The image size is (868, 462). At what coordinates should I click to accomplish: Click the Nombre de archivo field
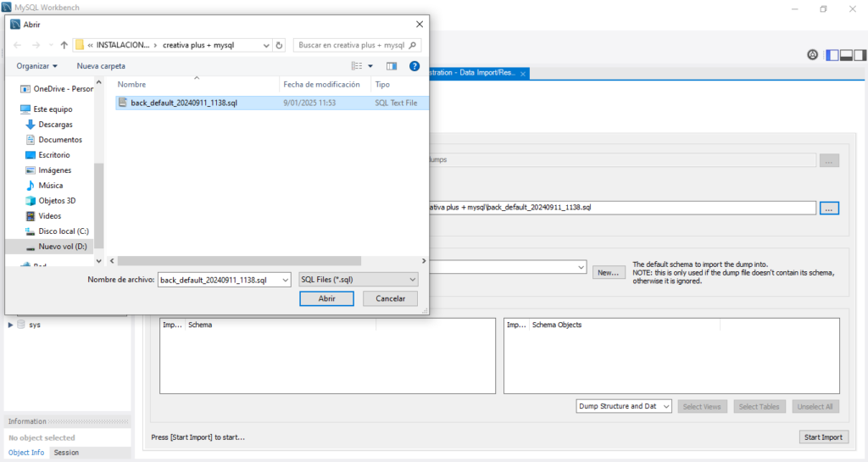tap(220, 280)
